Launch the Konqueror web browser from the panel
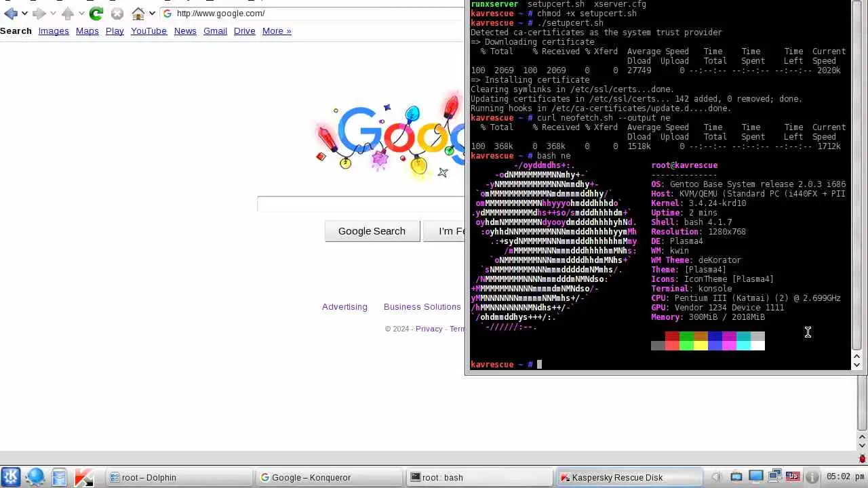Screen dimensions: 868x488 pyautogui.click(x=35, y=477)
